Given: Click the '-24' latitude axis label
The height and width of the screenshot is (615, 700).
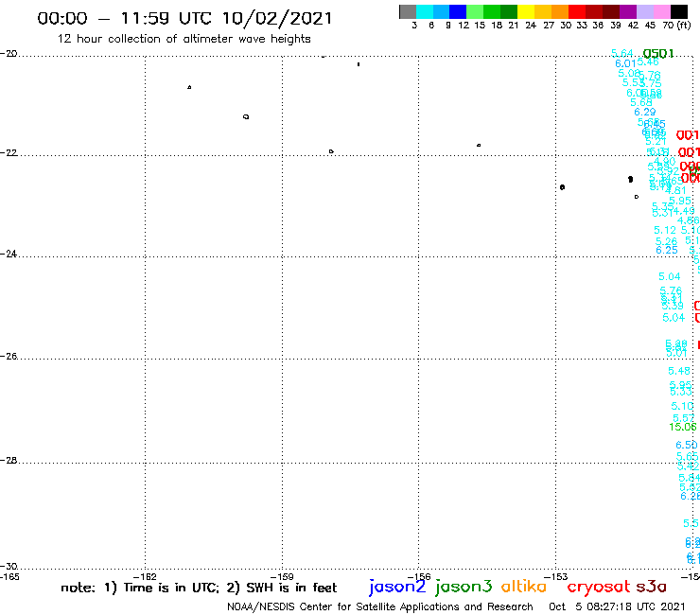Looking at the screenshot, I should pyautogui.click(x=9, y=254).
